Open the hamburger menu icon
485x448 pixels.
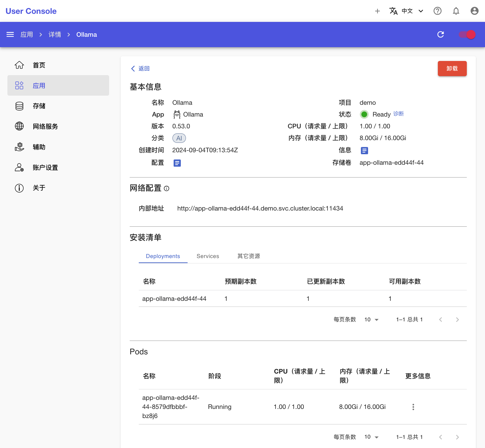10,34
